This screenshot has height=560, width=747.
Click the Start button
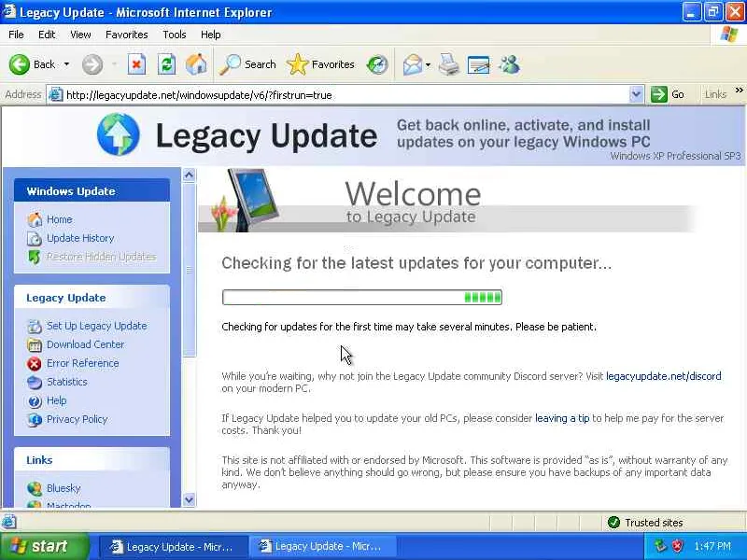pos(45,546)
